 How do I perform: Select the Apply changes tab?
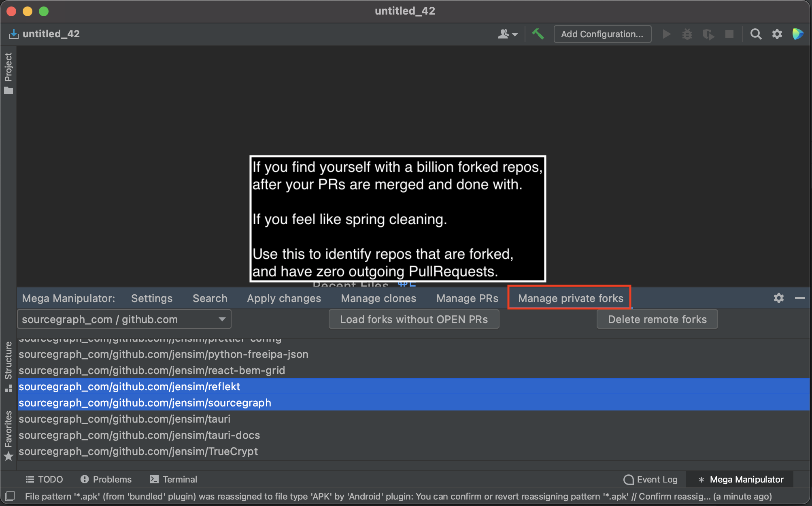283,298
